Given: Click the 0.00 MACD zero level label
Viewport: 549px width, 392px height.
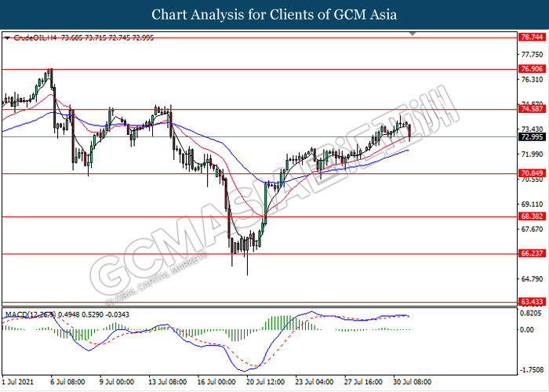Looking at the screenshot, I should 527,330.
